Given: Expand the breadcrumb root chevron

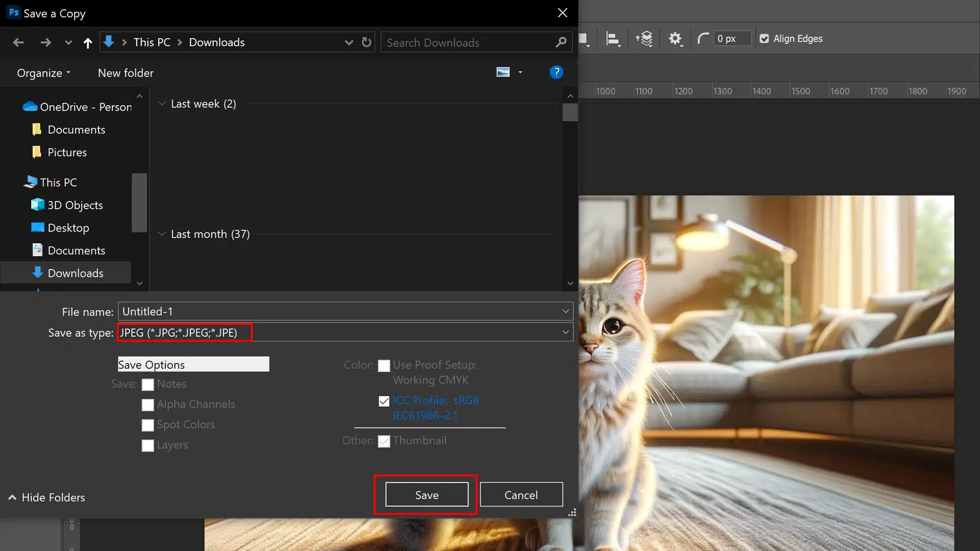Looking at the screenshot, I should click(x=124, y=42).
